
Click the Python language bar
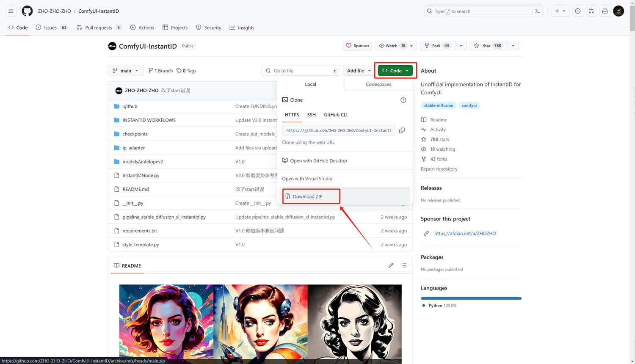click(x=471, y=298)
